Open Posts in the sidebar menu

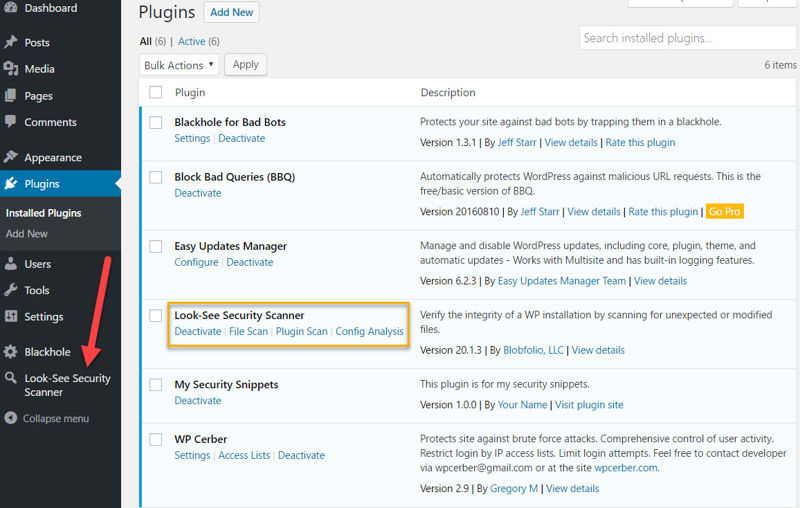tap(37, 42)
